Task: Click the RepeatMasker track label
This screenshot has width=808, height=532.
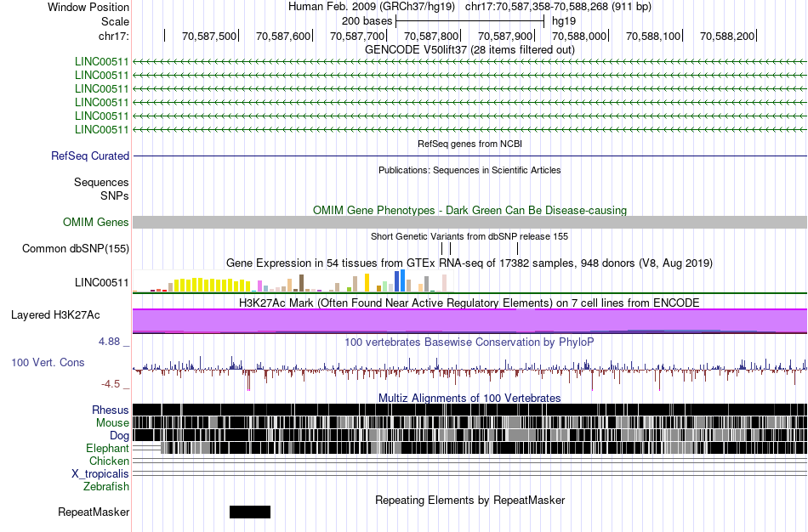Action: click(94, 512)
